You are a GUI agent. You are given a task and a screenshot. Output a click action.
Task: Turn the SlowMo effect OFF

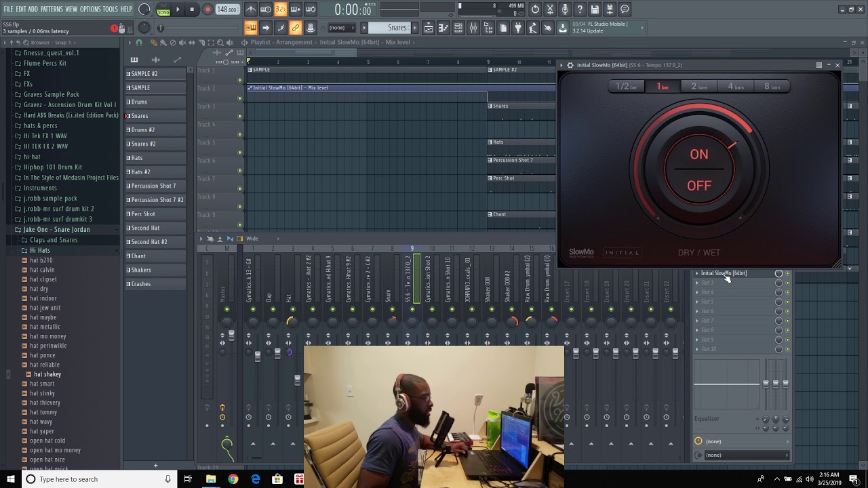(x=699, y=186)
